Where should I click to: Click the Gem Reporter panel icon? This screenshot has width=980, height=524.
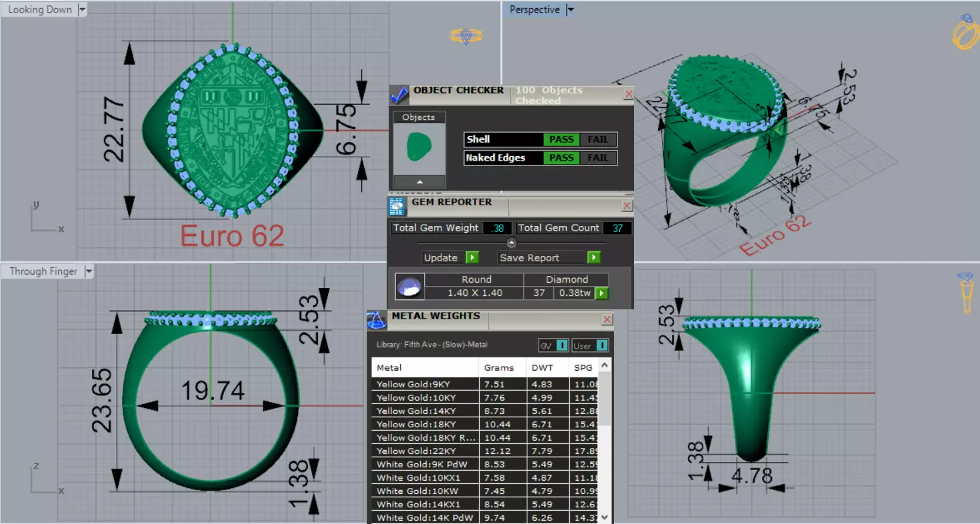coord(397,206)
